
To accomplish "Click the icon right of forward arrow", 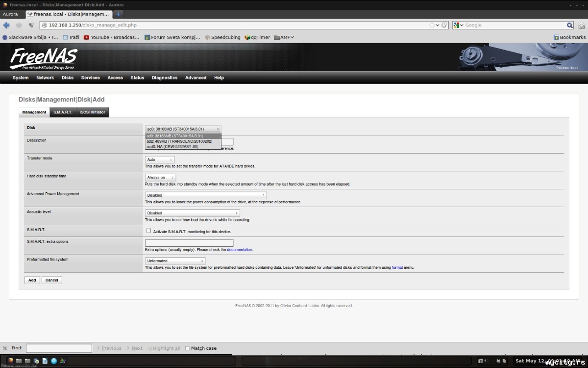I will pyautogui.click(x=31, y=25).
